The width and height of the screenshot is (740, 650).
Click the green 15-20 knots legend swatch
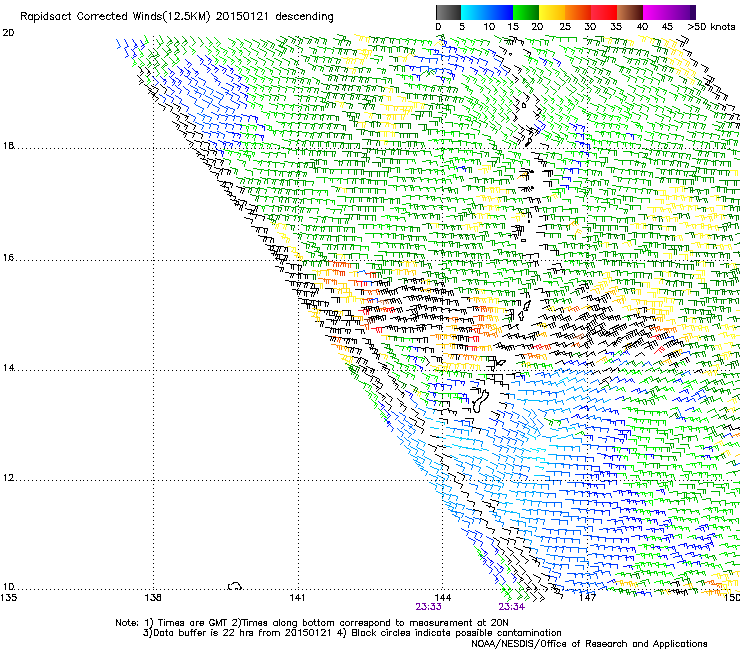[x=526, y=12]
